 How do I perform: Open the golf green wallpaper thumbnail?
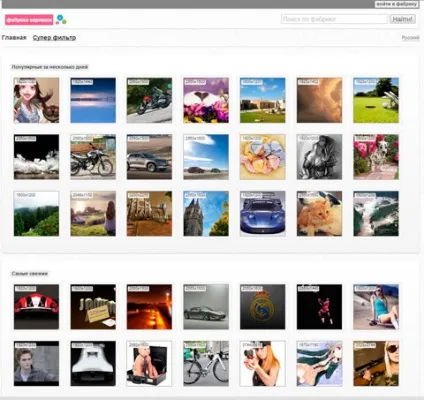(x=376, y=100)
